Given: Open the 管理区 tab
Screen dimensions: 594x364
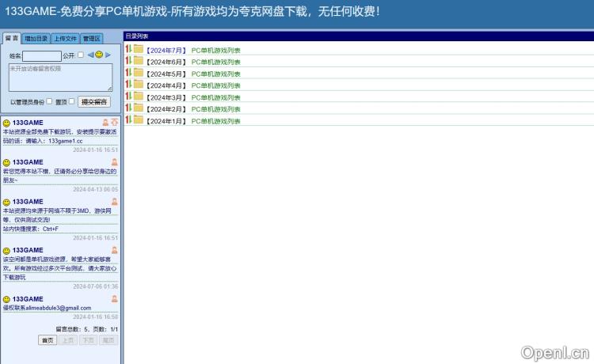Looking at the screenshot, I should click(91, 38).
